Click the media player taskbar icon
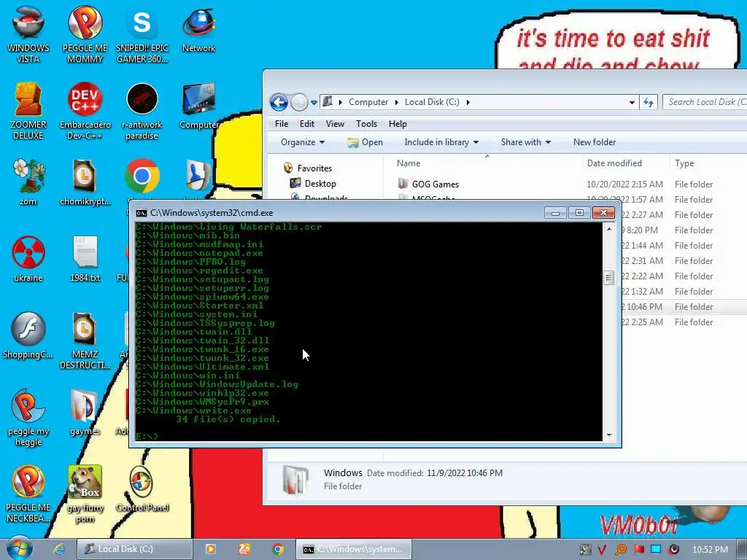 tap(210, 549)
